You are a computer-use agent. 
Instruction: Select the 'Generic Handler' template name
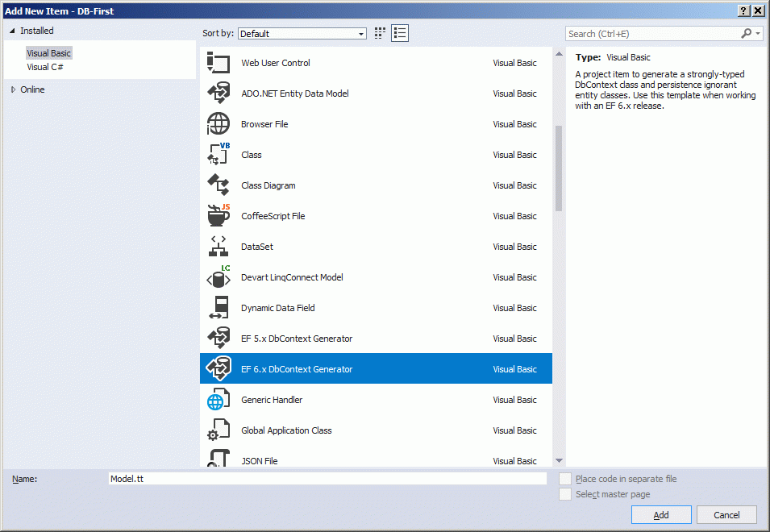(272, 400)
